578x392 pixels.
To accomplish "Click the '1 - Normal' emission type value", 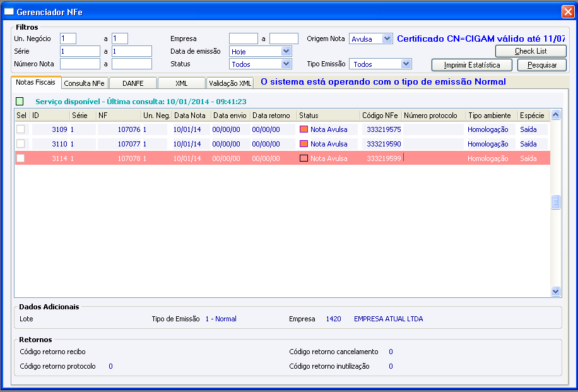I will point(221,319).
